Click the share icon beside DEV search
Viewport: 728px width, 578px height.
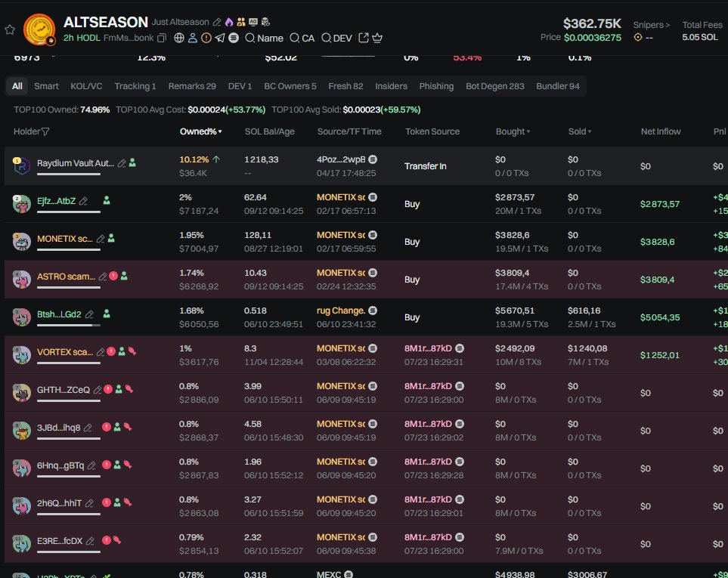pos(363,38)
